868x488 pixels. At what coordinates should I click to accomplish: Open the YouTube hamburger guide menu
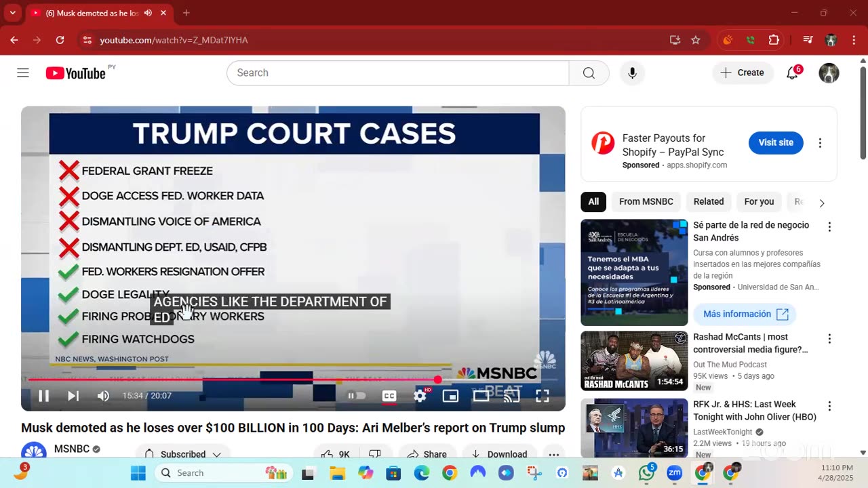pos(23,73)
